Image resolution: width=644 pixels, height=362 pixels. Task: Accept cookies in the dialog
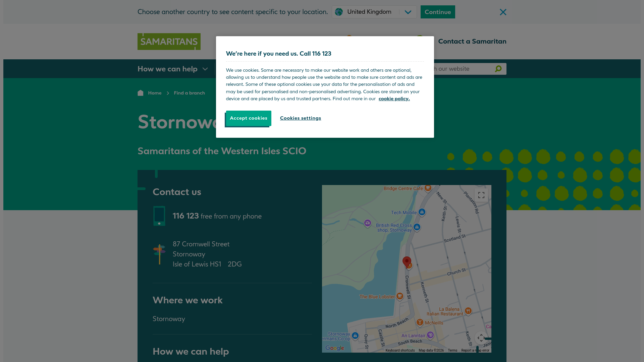(x=249, y=118)
